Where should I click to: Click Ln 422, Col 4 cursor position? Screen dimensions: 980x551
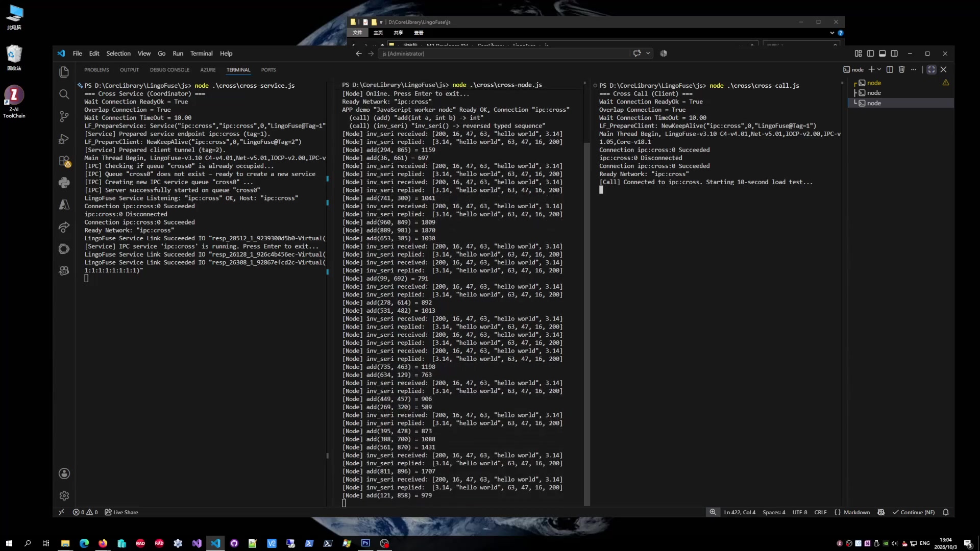tap(740, 512)
